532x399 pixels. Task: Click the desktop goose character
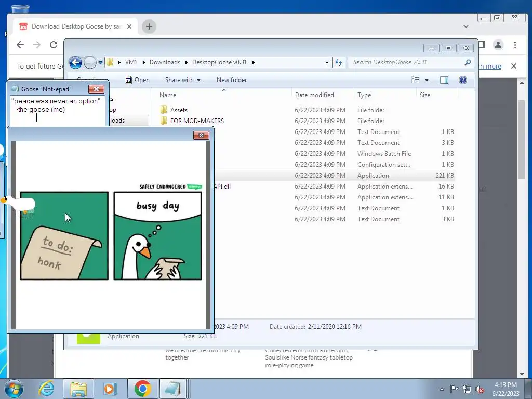pyautogui.click(x=19, y=205)
